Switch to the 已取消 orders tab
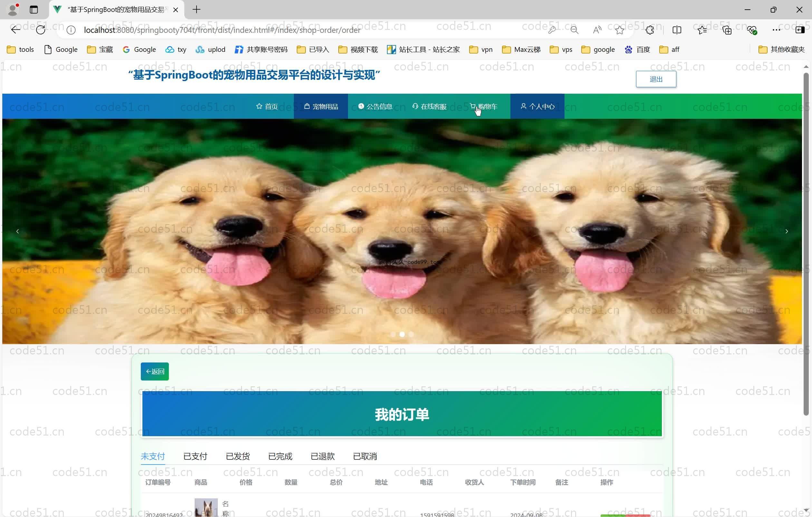The width and height of the screenshot is (812, 517). [365, 456]
